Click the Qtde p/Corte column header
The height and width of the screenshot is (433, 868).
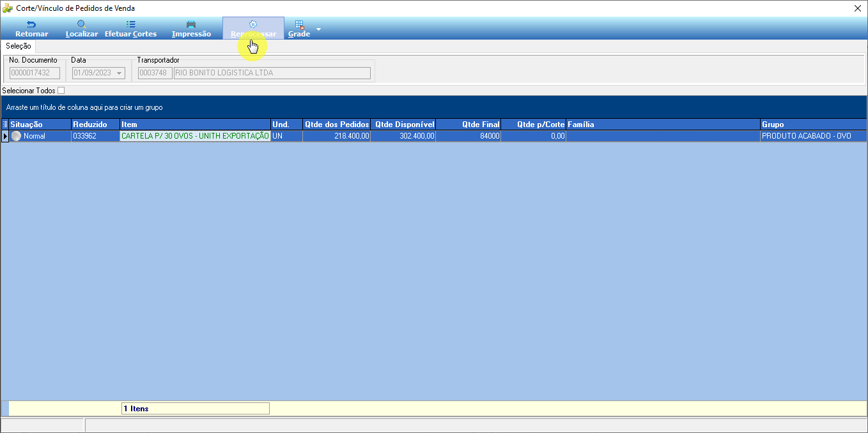(534, 125)
